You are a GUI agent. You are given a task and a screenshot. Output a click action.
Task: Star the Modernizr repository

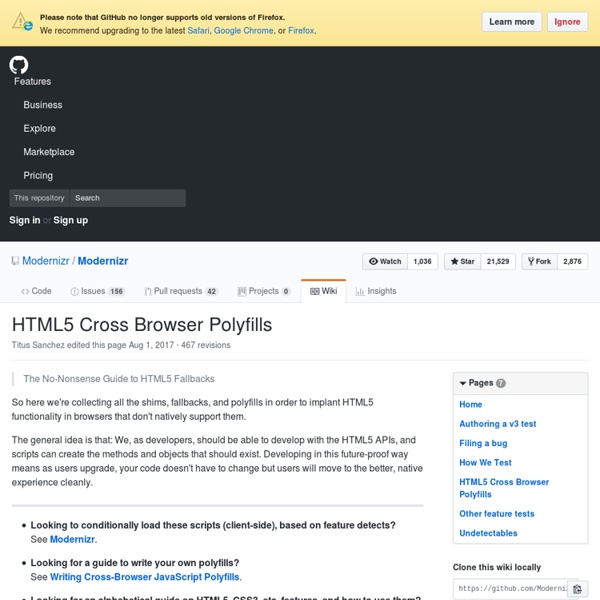tap(463, 261)
